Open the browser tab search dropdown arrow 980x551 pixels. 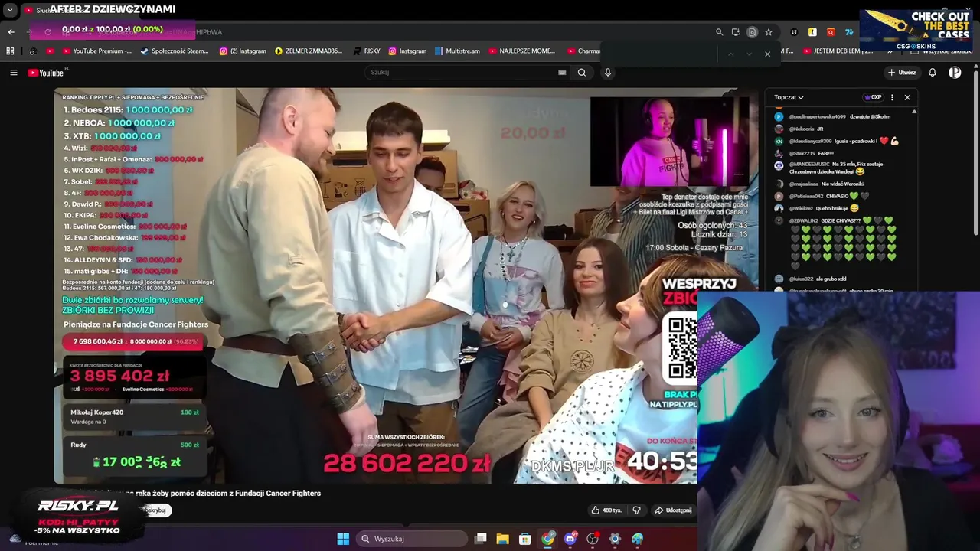(10, 11)
